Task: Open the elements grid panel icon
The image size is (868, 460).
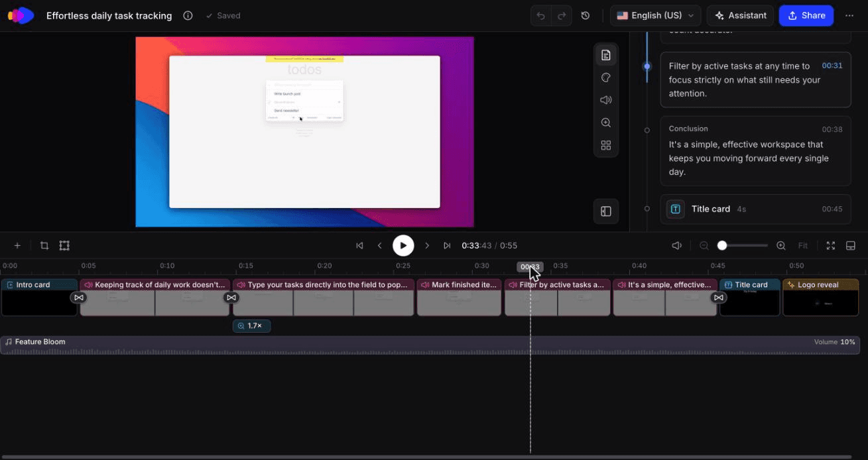Action: pos(605,145)
